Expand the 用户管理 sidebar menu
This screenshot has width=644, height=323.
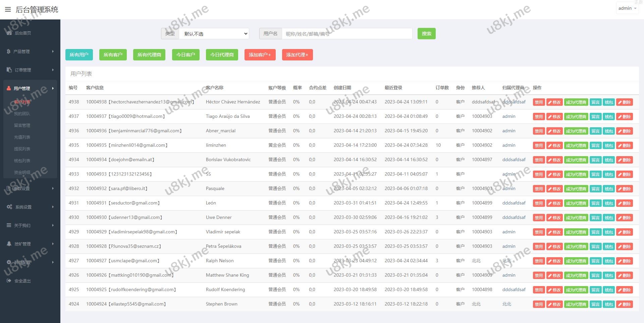pos(30,88)
